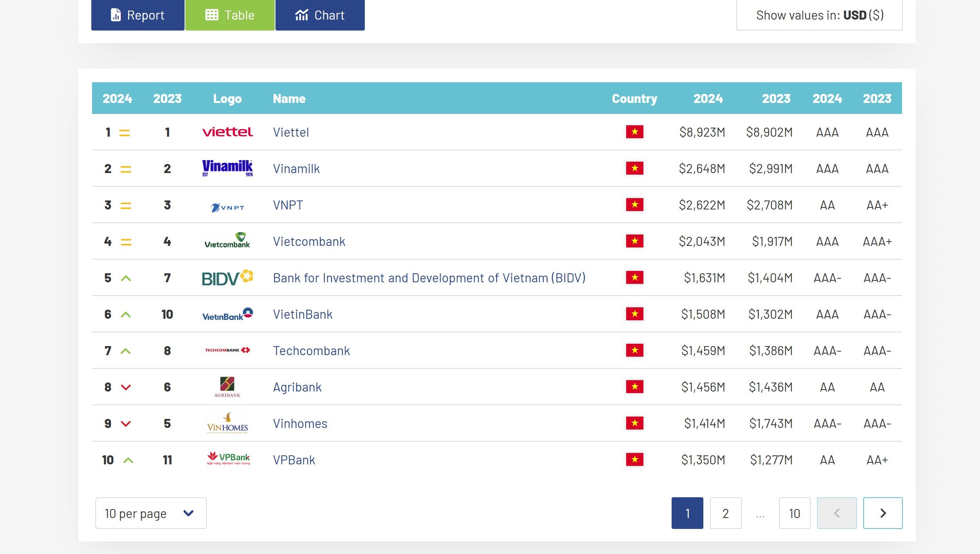Open the Agribank brand link
This screenshot has width=980, height=554.
[x=297, y=387]
